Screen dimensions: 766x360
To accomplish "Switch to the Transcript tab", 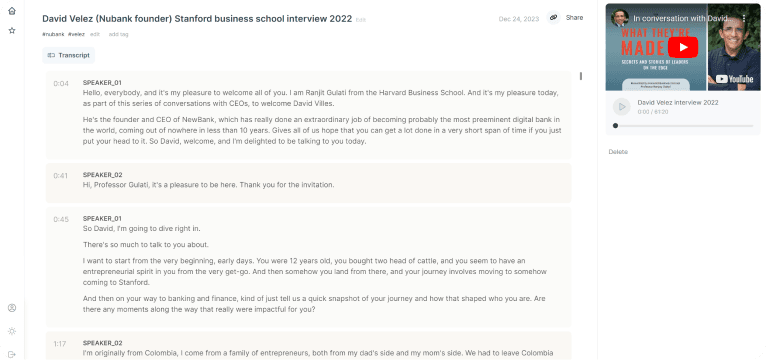I will click(x=68, y=55).
